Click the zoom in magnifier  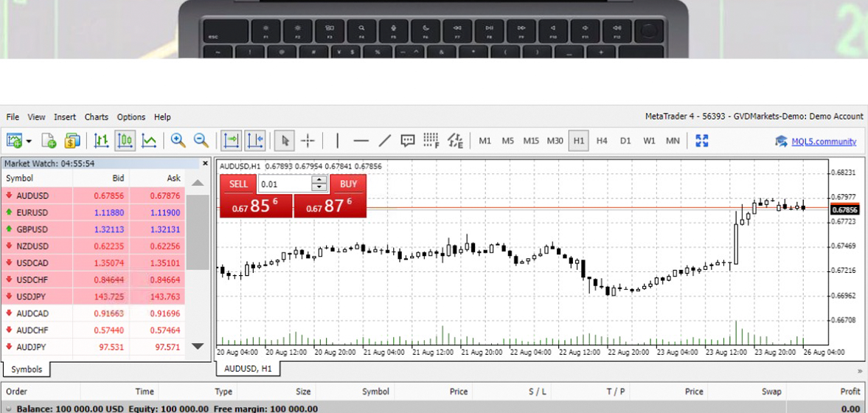point(178,141)
